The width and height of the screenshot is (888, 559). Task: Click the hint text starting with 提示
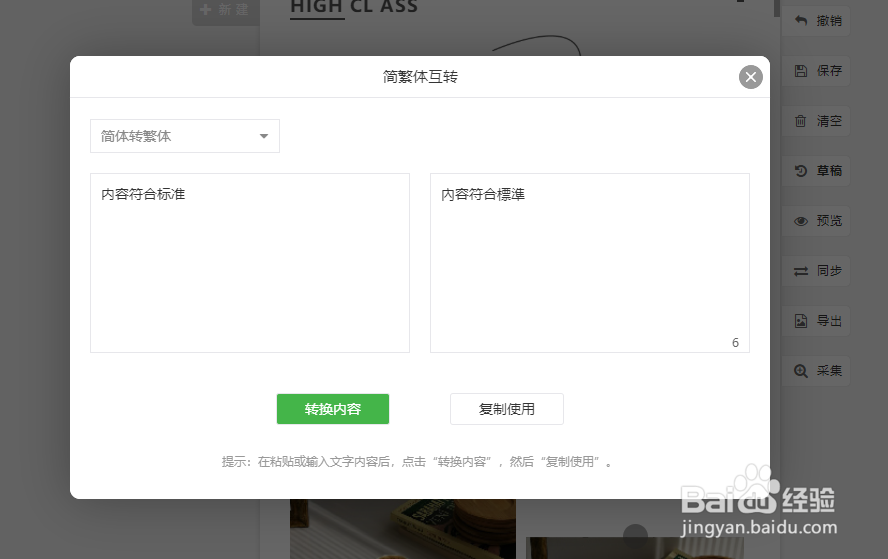click(x=417, y=462)
